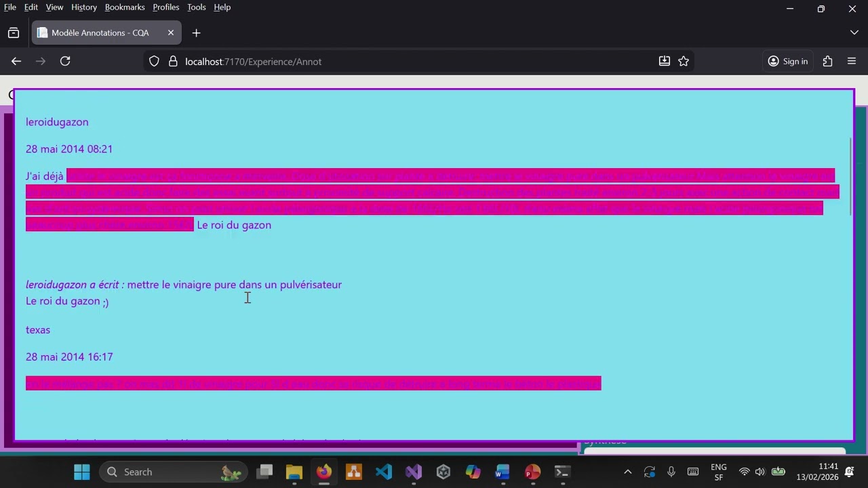
Task: Click the ENG SF language indicator
Action: click(719, 472)
